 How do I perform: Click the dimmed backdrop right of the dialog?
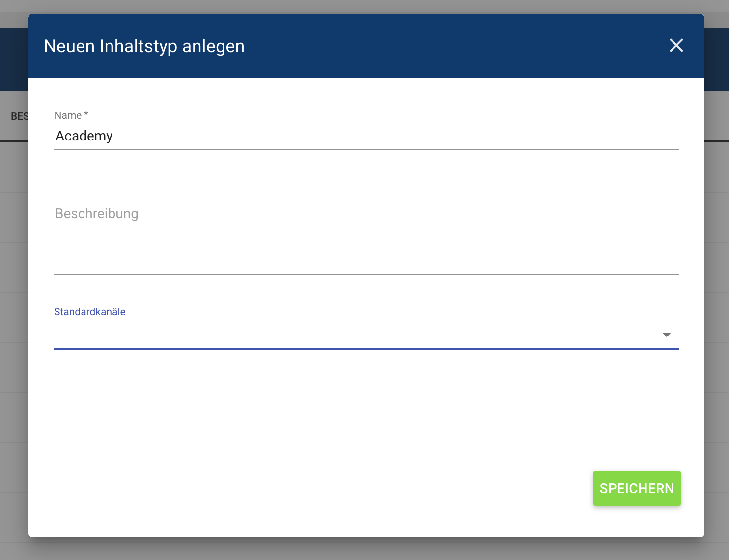point(717,295)
